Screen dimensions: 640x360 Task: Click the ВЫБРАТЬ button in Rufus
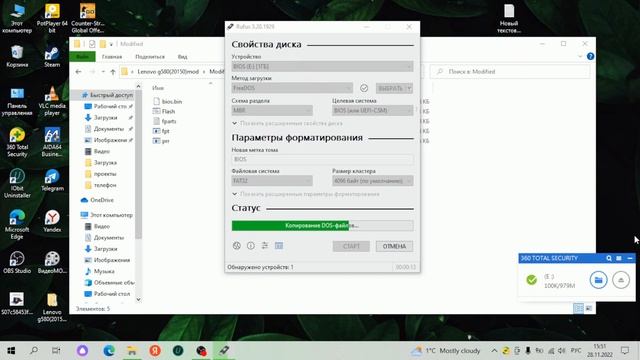(391, 88)
